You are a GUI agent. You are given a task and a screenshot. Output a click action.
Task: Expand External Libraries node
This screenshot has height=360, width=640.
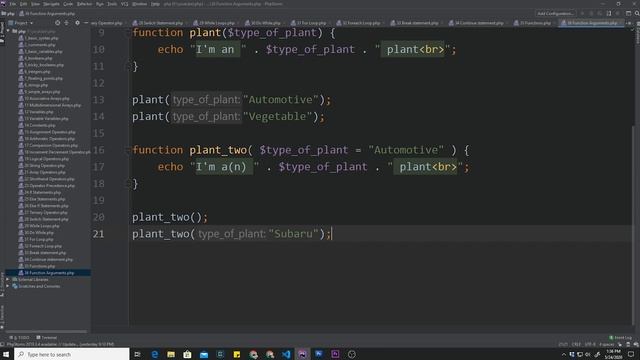click(x=8, y=280)
